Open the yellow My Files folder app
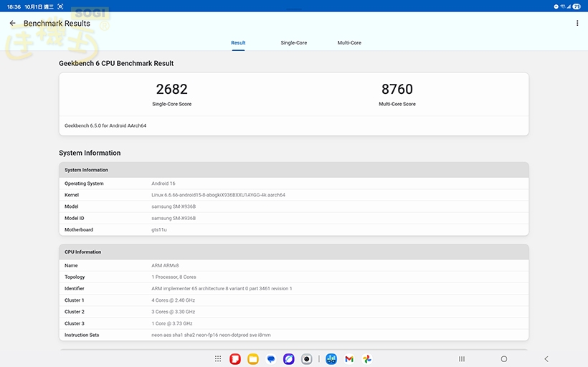 [x=253, y=359]
